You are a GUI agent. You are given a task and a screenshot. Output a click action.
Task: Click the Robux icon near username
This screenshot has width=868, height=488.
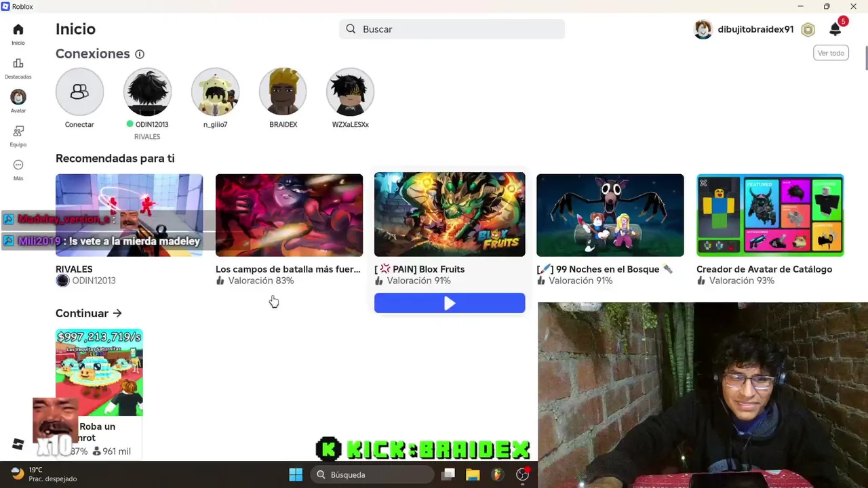808,30
